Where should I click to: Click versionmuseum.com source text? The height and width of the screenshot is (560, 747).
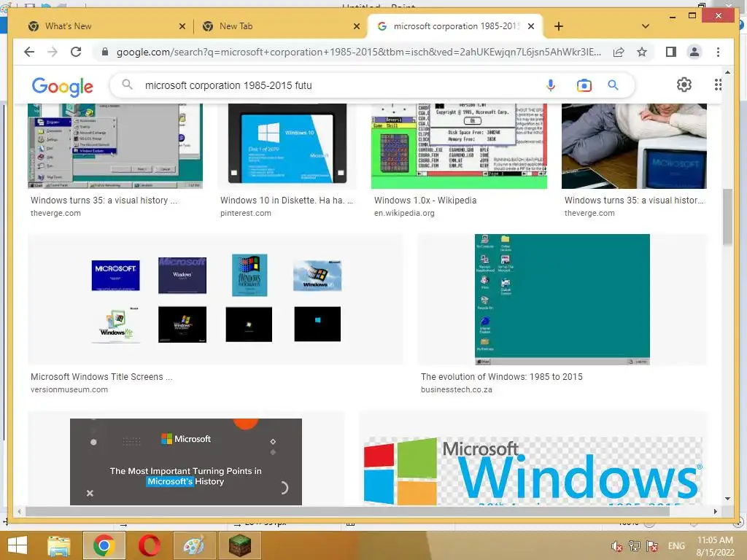(x=69, y=389)
